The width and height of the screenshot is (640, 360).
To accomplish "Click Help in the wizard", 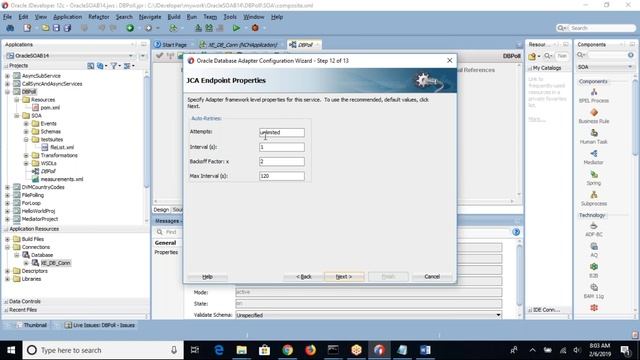I will pos(207,277).
